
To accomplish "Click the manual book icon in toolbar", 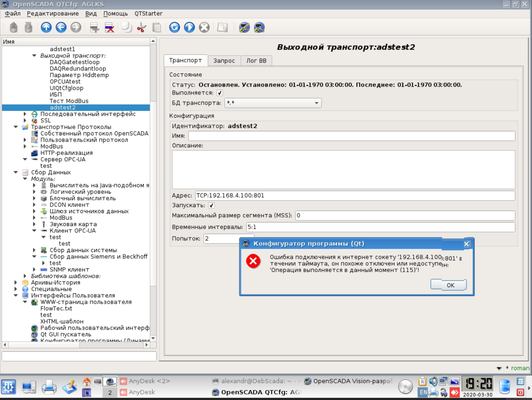I will [x=222, y=27].
